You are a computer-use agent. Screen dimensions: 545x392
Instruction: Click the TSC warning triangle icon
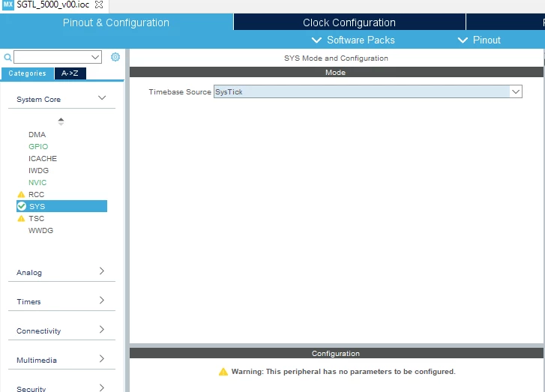tap(21, 219)
